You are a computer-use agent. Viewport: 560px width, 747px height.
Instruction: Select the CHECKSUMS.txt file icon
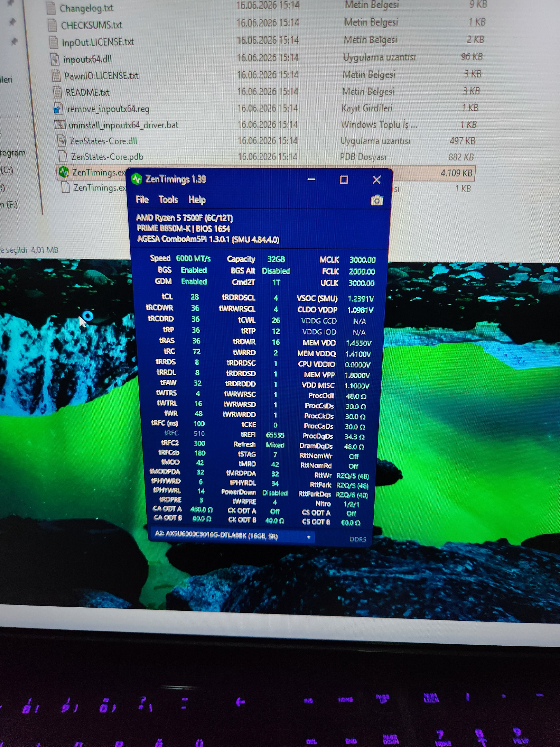tap(53, 25)
